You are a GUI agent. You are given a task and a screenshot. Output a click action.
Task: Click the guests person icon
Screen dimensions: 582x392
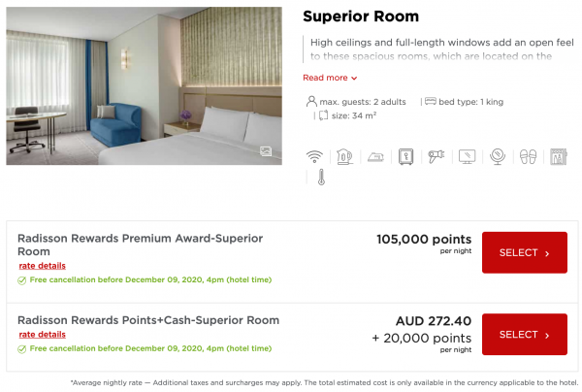(x=310, y=101)
